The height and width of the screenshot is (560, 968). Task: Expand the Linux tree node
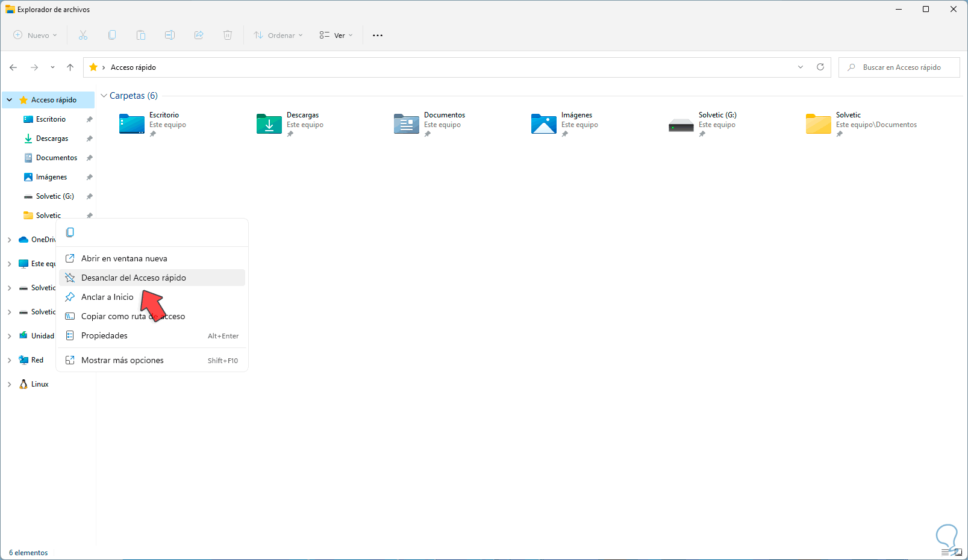(x=10, y=384)
